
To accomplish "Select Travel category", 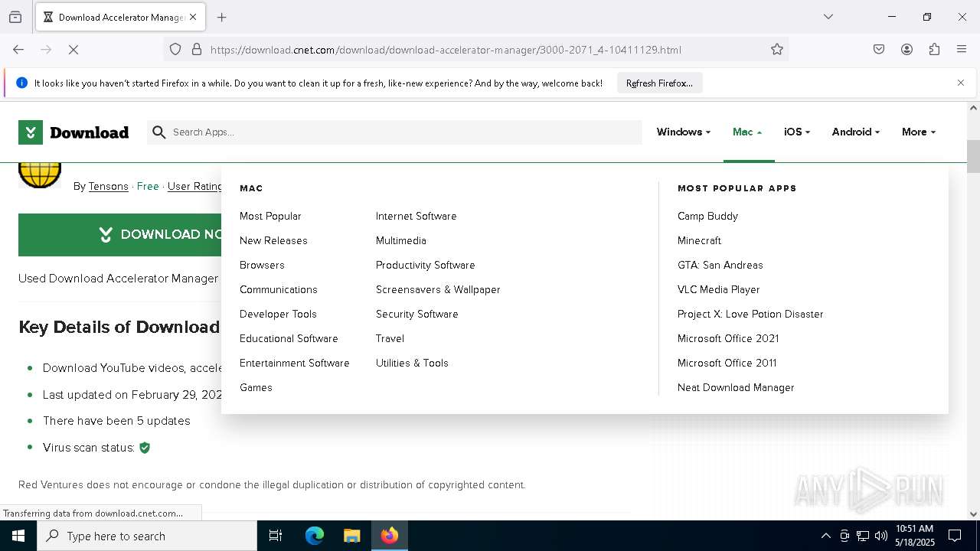I will (x=390, y=338).
